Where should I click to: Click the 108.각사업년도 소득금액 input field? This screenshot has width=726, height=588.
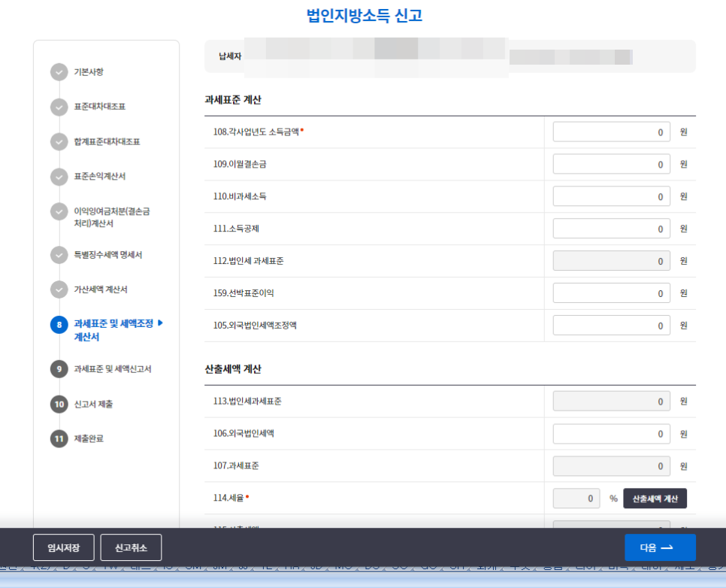click(611, 131)
